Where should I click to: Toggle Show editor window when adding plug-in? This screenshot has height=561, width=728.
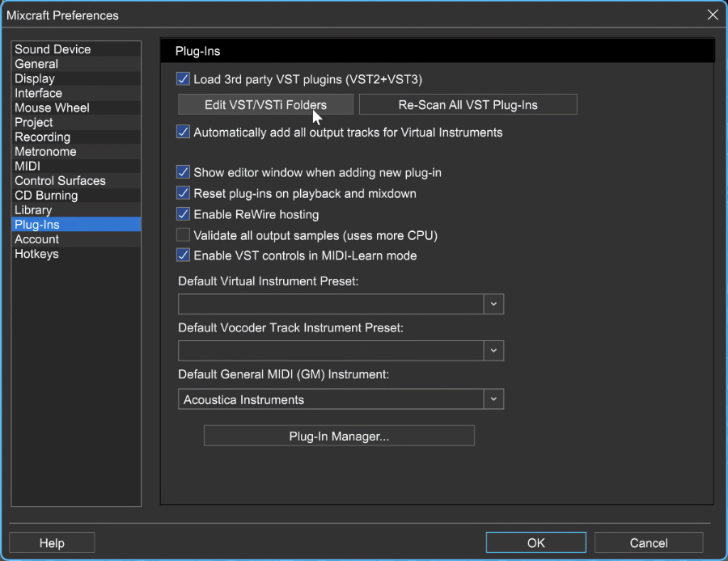tap(183, 172)
